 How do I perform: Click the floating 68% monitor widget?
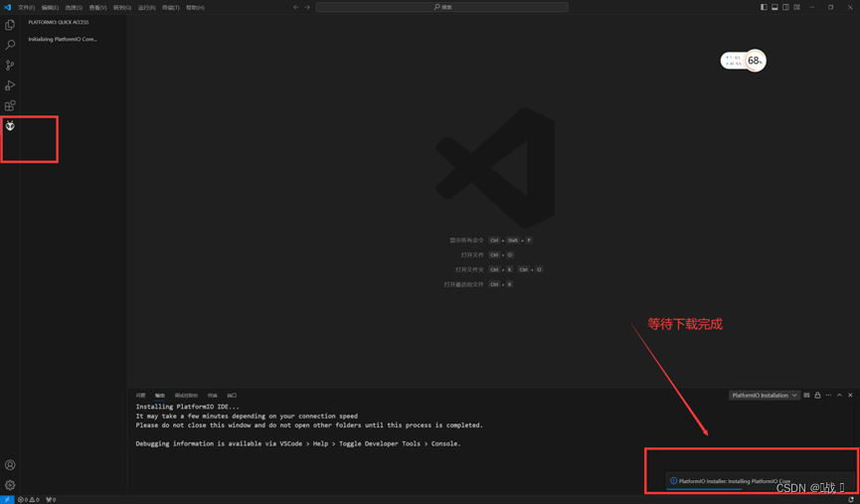[x=743, y=61]
